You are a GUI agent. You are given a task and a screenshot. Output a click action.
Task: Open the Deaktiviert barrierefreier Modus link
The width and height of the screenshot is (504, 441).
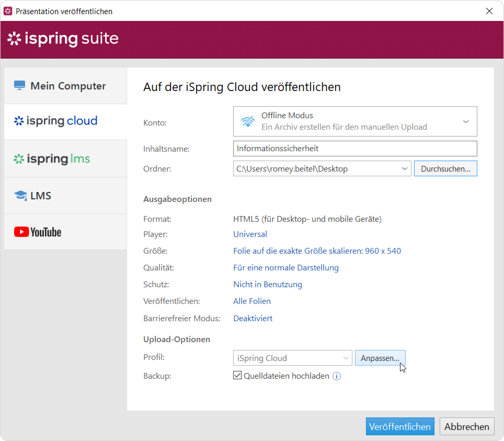[x=253, y=318]
